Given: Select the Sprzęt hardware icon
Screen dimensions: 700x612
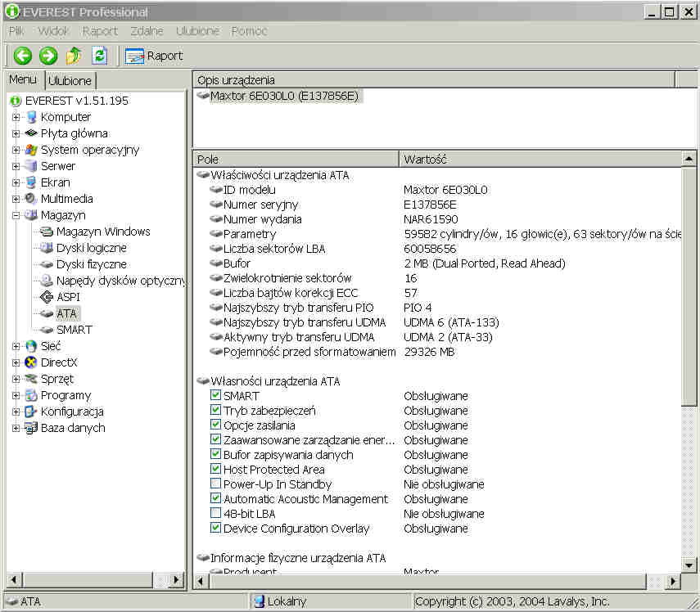Looking at the screenshot, I should [31, 379].
